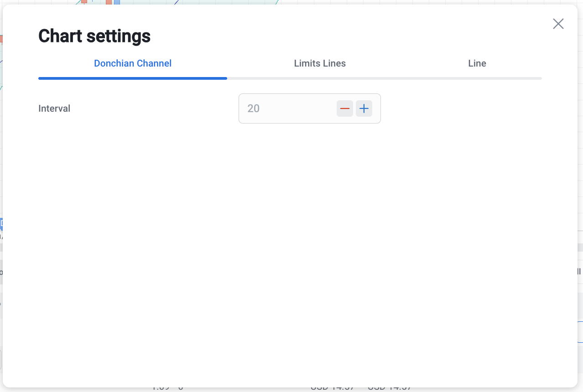583x392 pixels.
Task: Click the gray tab bar below Limits Lines
Action: [319, 78]
